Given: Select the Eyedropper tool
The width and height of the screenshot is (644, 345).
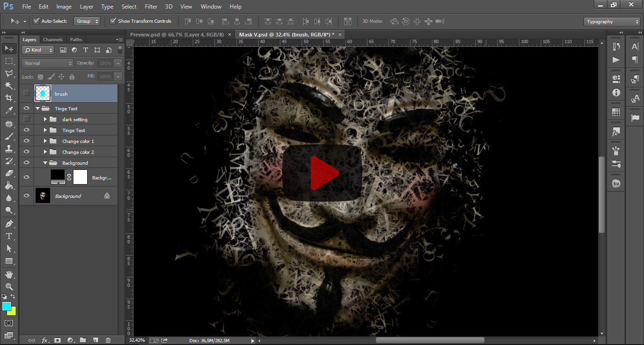Looking at the screenshot, I should click(x=9, y=111).
